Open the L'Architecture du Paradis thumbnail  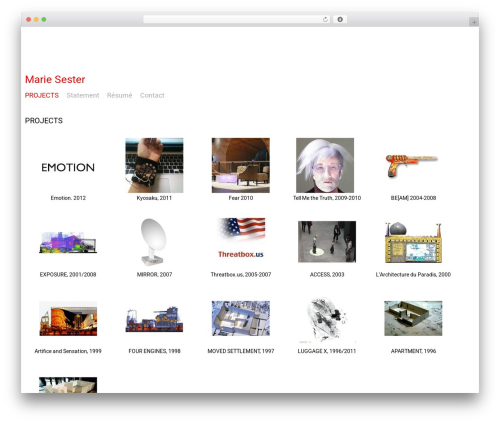pos(413,242)
